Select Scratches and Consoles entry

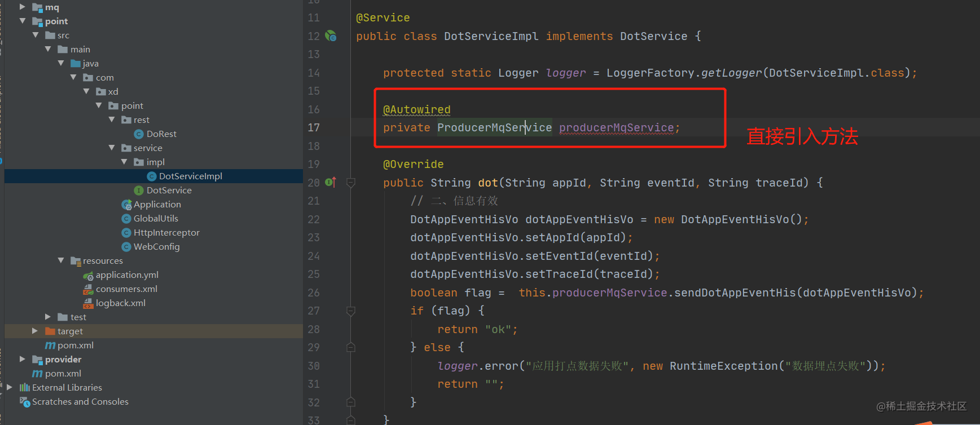tap(80, 402)
